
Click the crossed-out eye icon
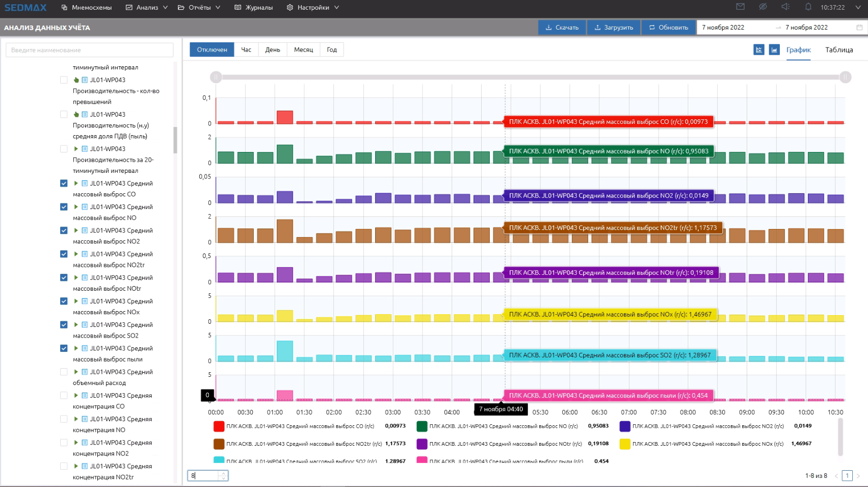click(x=762, y=7)
